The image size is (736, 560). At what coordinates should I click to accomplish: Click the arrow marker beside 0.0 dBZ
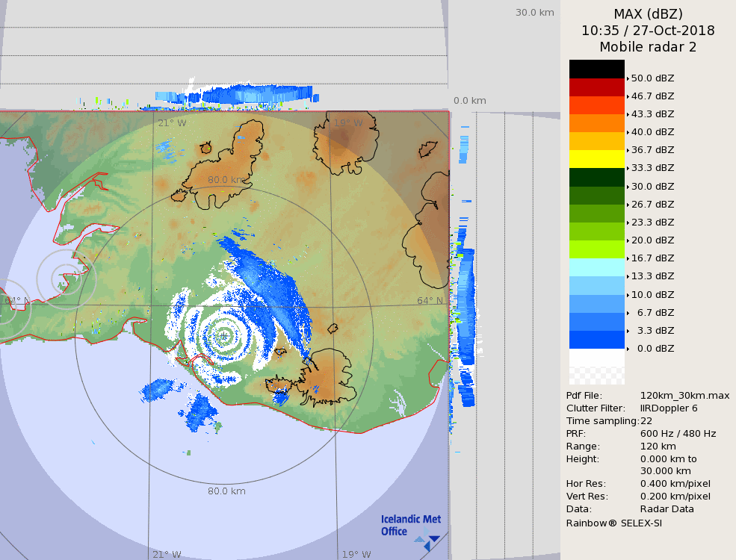click(628, 349)
